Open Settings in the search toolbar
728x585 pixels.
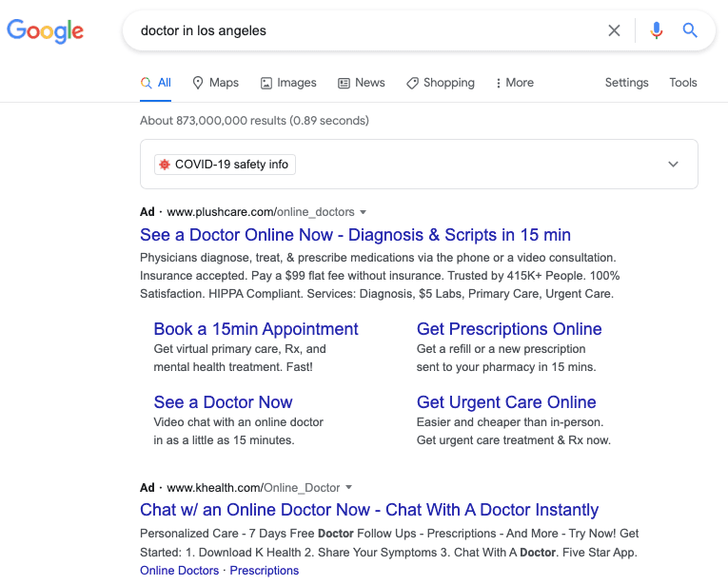(626, 83)
